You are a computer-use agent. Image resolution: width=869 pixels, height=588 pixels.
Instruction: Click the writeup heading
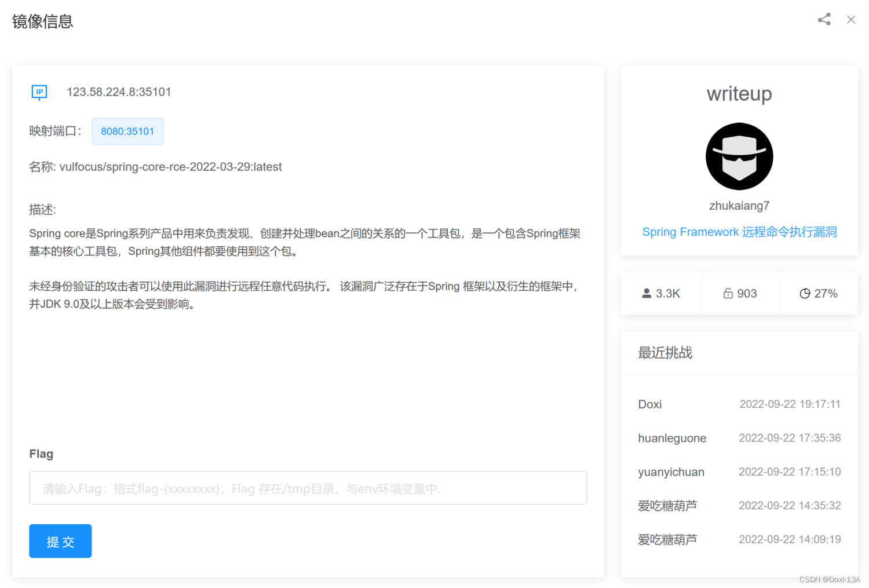[x=739, y=94]
